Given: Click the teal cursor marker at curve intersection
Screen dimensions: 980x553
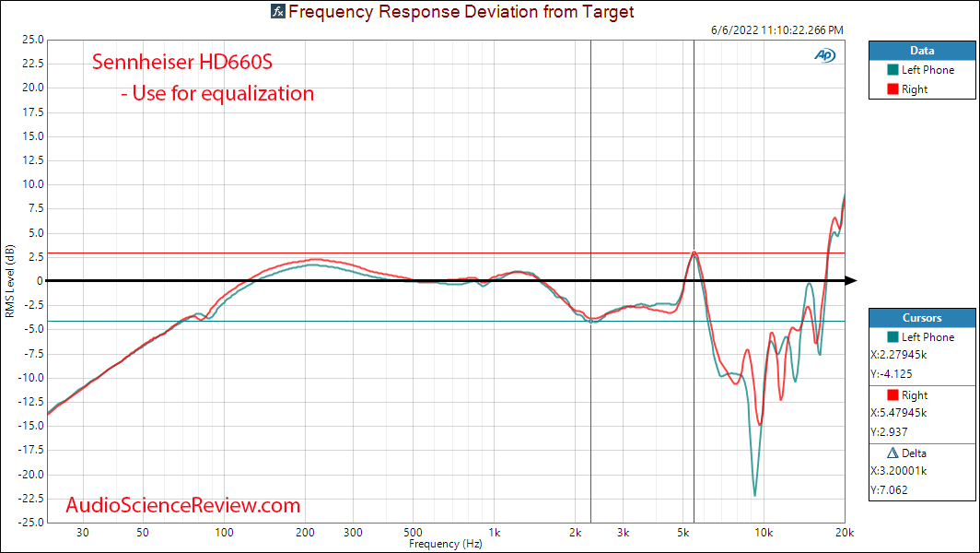Looking at the screenshot, I should [590, 322].
